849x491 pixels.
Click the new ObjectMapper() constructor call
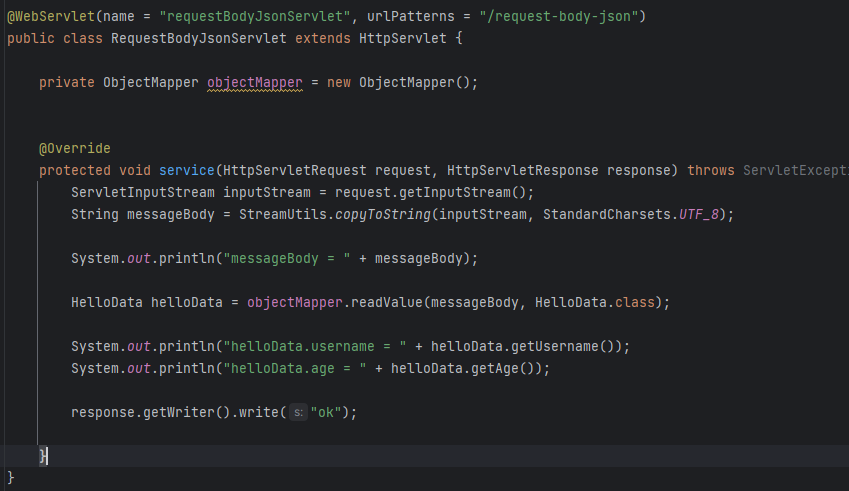coord(402,83)
